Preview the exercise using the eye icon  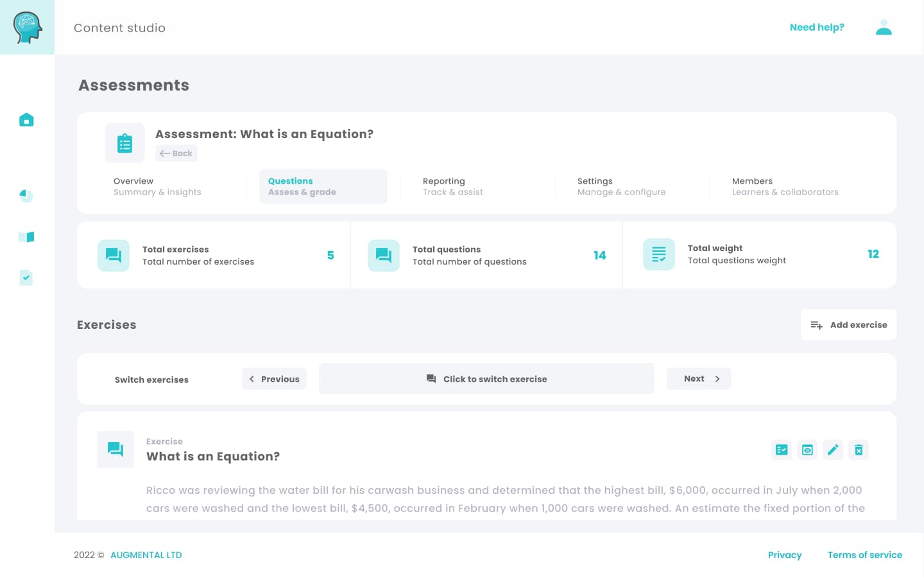coord(807,450)
